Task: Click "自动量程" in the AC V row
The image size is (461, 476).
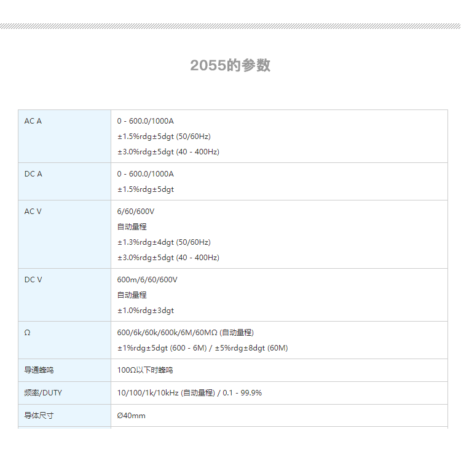Action: point(132,227)
